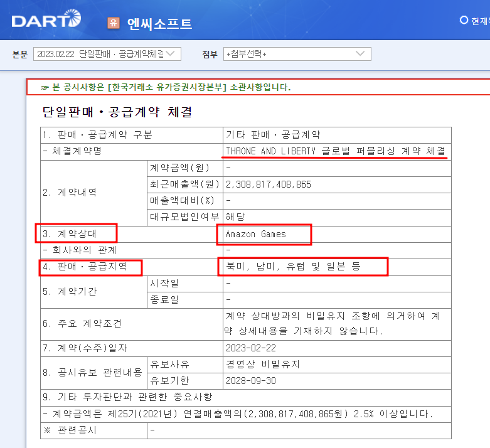
Task: Click the - 체결계약명 label
Action: coord(72,151)
